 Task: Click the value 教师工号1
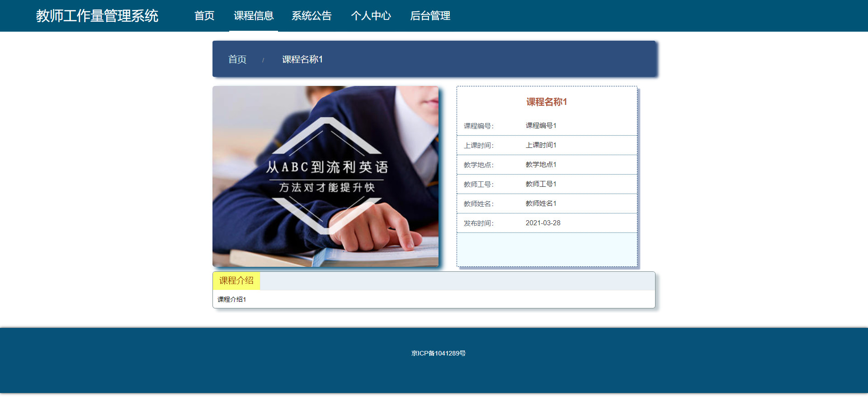[x=541, y=184]
